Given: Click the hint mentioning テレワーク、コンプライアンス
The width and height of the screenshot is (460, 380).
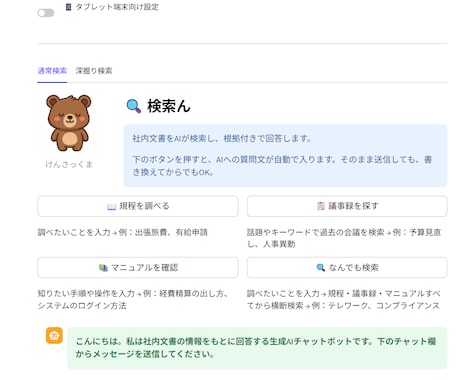Looking at the screenshot, I should pyautogui.click(x=343, y=299).
